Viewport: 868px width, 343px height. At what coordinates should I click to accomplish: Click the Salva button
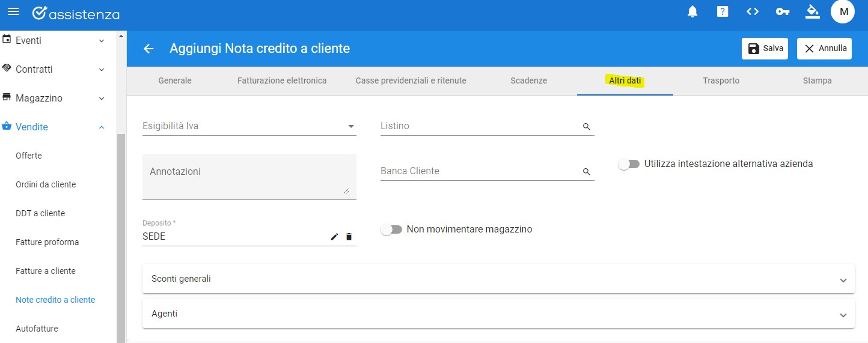(x=765, y=49)
